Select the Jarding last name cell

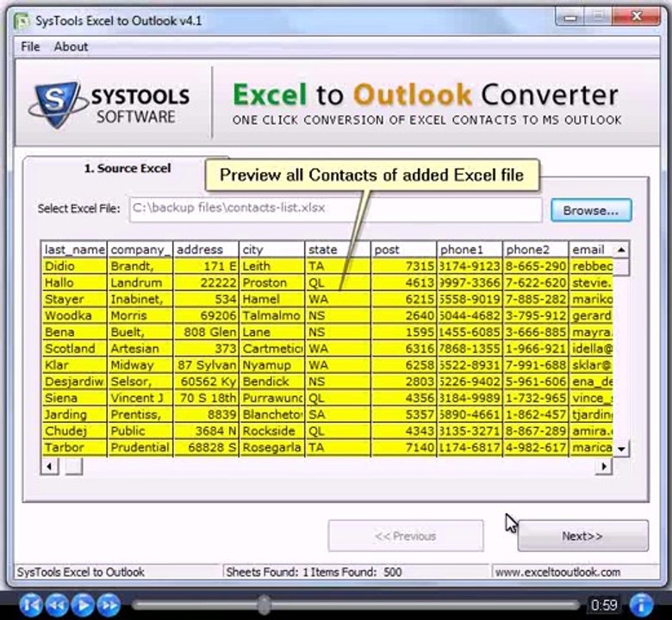tap(74, 414)
